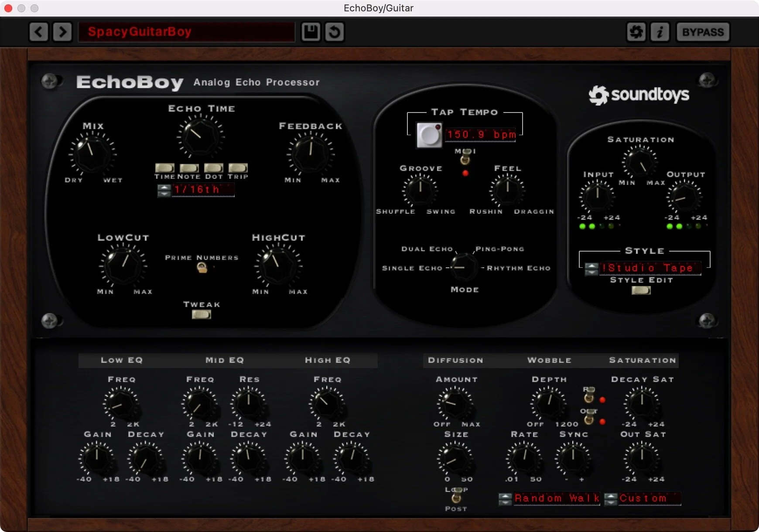
Task: Click the 150.9 bpm tempo field
Action: tap(481, 134)
